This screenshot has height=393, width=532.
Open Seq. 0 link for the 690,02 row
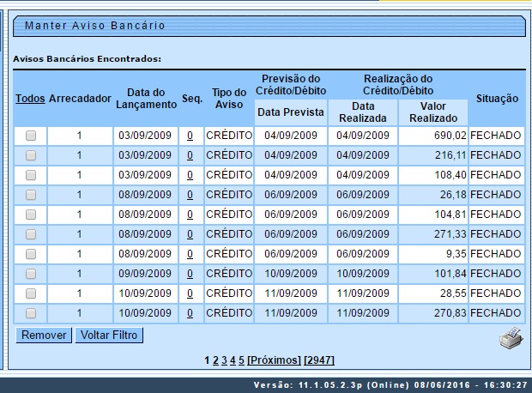[x=190, y=136]
